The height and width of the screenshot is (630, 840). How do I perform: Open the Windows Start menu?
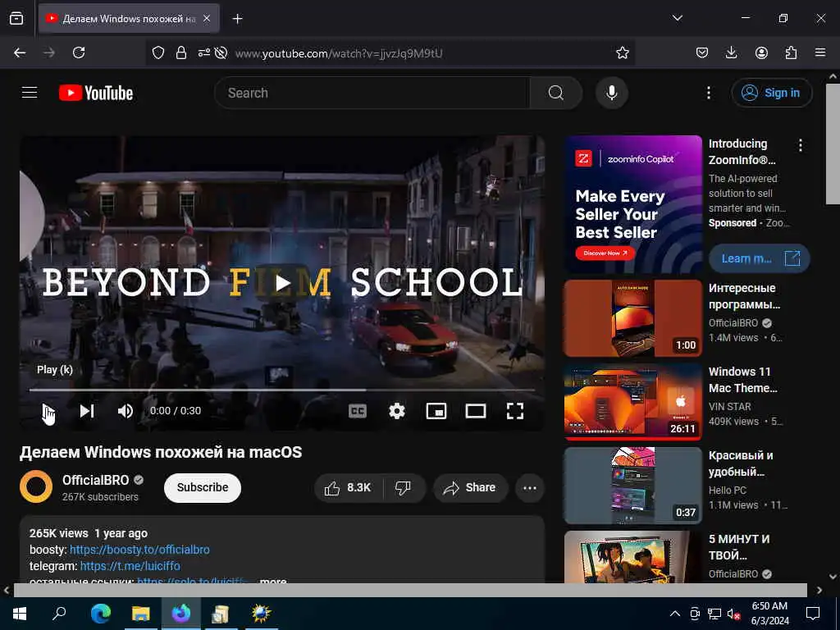(x=20, y=614)
